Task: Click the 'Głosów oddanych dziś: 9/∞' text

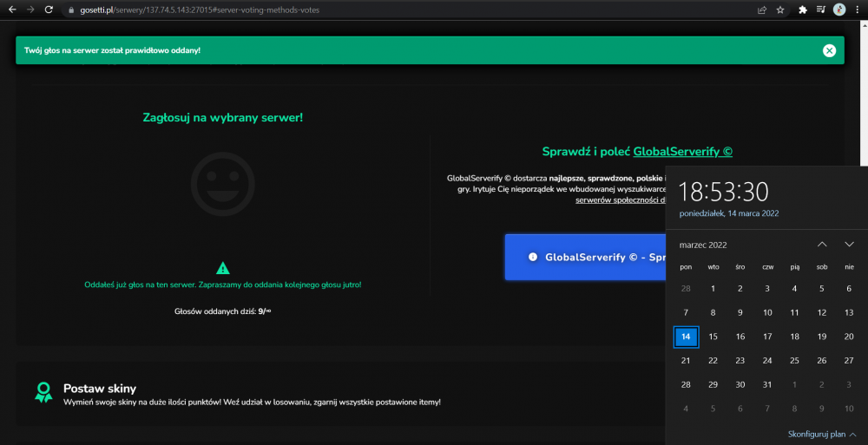Action: click(222, 311)
